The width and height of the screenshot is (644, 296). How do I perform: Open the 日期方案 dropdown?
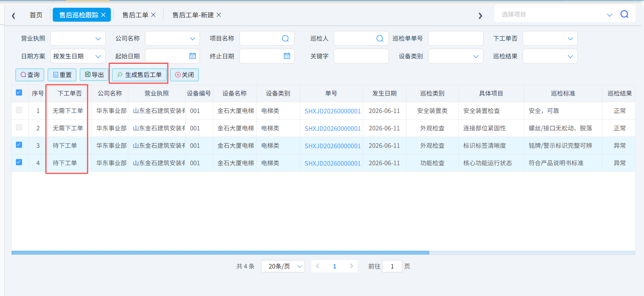click(78, 56)
